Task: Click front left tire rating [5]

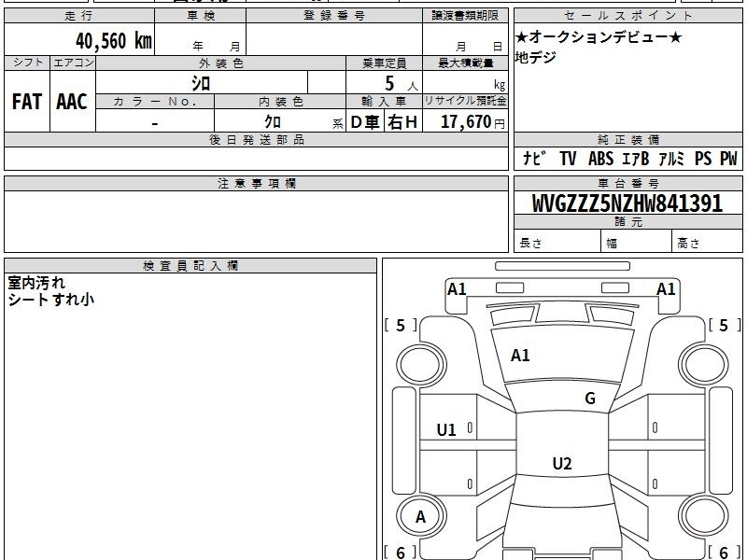Action: pyautogui.click(x=401, y=325)
